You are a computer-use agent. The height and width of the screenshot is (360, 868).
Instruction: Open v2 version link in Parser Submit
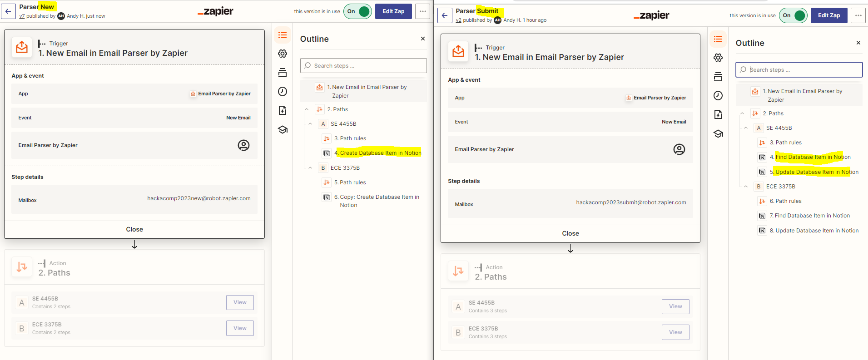click(x=458, y=20)
